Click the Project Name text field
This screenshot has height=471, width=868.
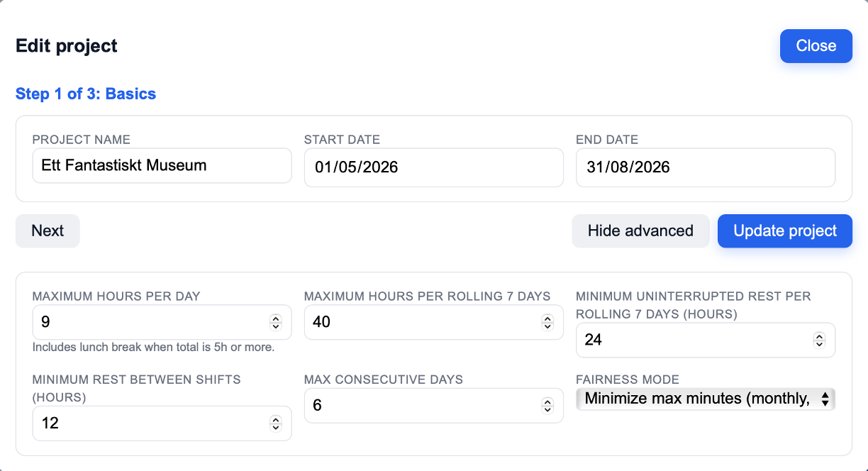[x=162, y=166]
